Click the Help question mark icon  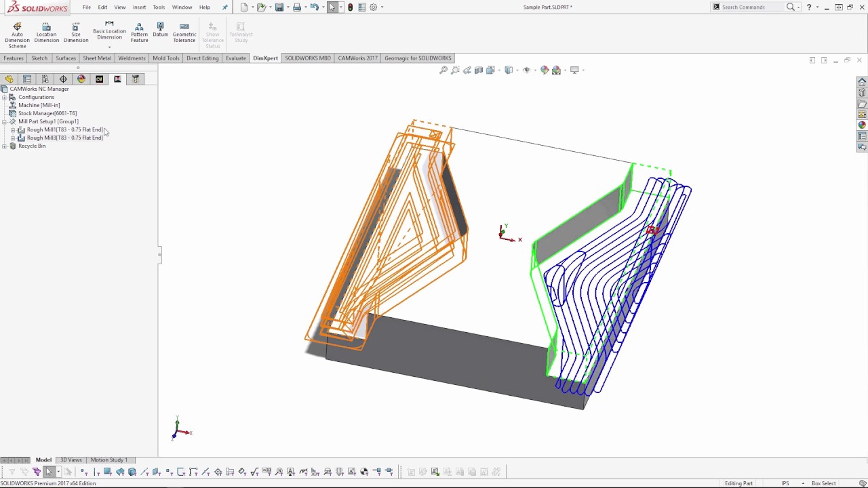click(809, 7)
